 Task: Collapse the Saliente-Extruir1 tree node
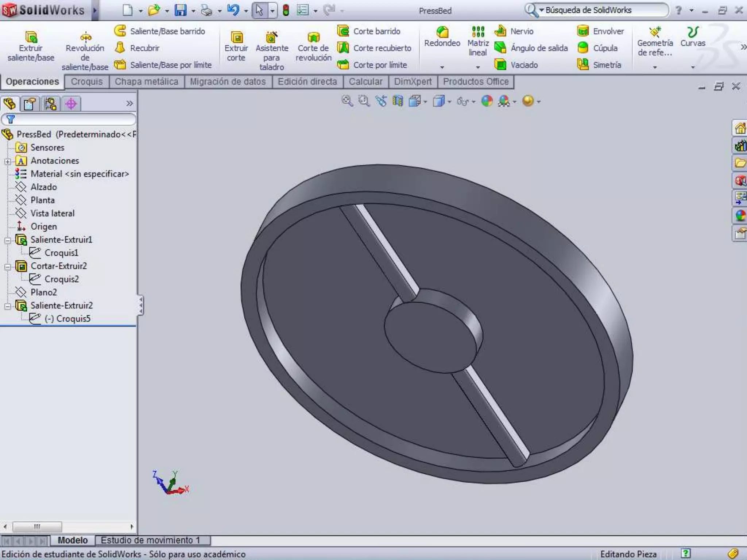[8, 240]
